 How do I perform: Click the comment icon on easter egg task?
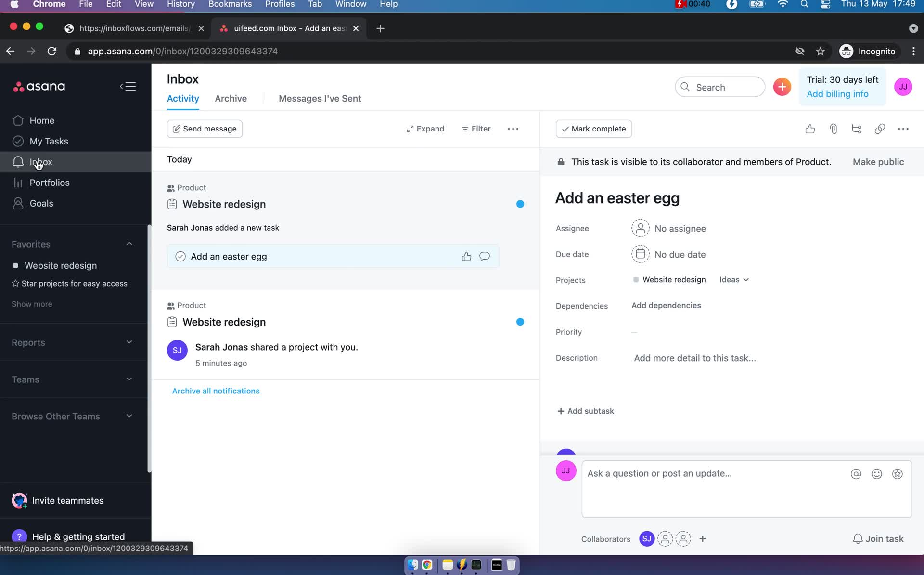[485, 256]
